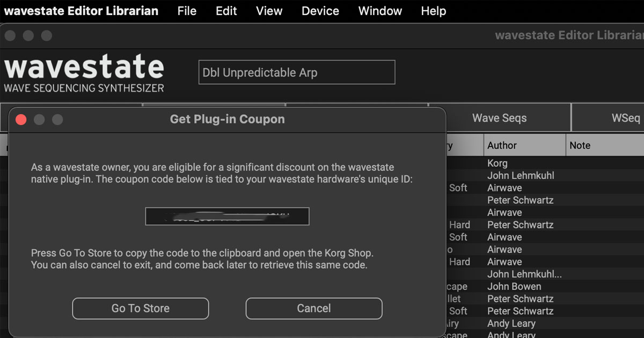The height and width of the screenshot is (338, 644).
Task: Open the File menu
Action: coord(187,11)
